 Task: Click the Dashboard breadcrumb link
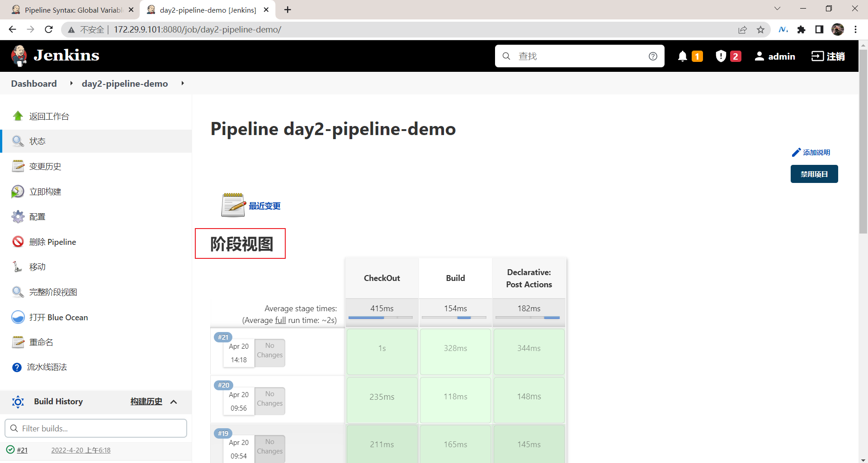[x=34, y=84]
